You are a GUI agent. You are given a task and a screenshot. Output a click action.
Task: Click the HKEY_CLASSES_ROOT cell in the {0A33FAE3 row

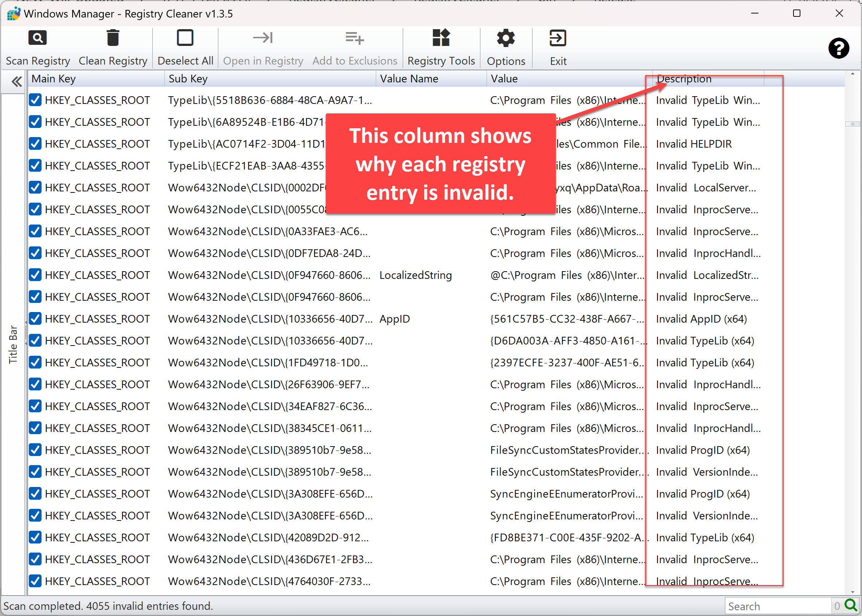tap(97, 231)
